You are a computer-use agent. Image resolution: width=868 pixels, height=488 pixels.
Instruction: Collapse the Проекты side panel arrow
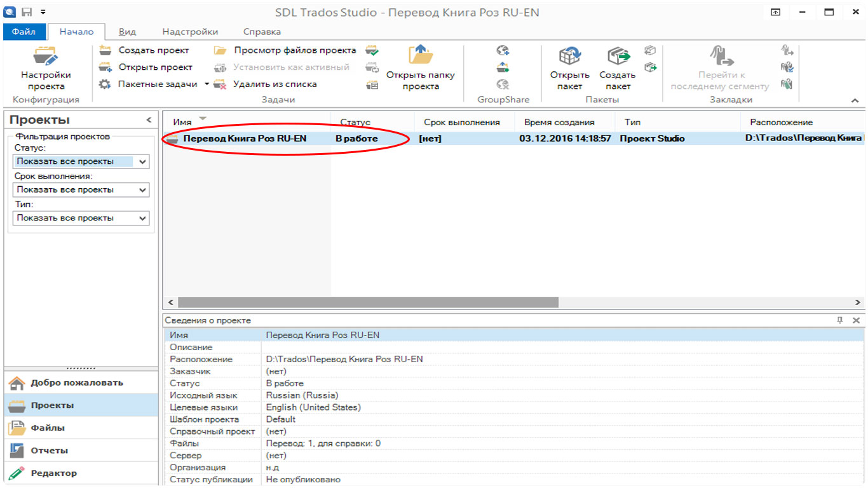click(149, 120)
